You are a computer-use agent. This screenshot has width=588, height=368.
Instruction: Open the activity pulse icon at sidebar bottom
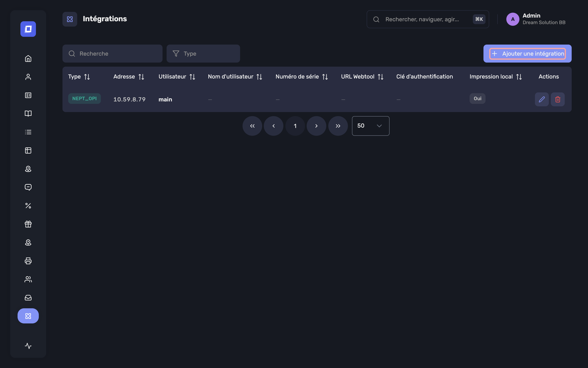coord(28,346)
